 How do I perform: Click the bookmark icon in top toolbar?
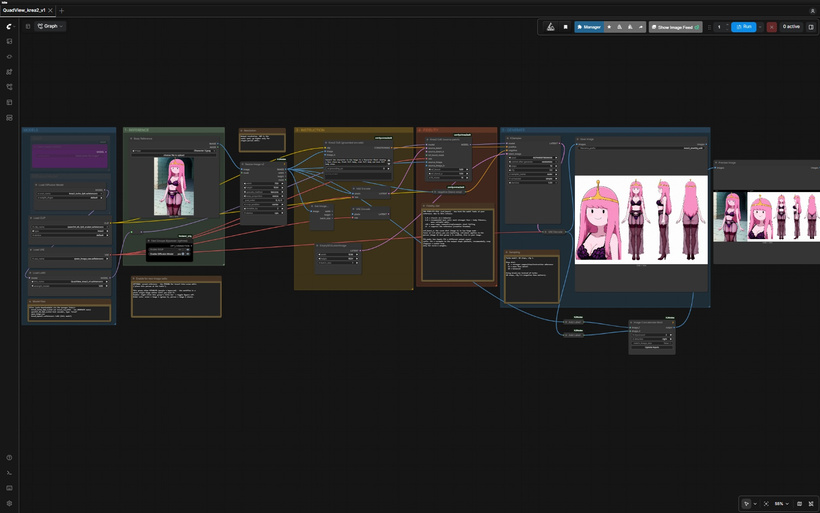point(565,27)
